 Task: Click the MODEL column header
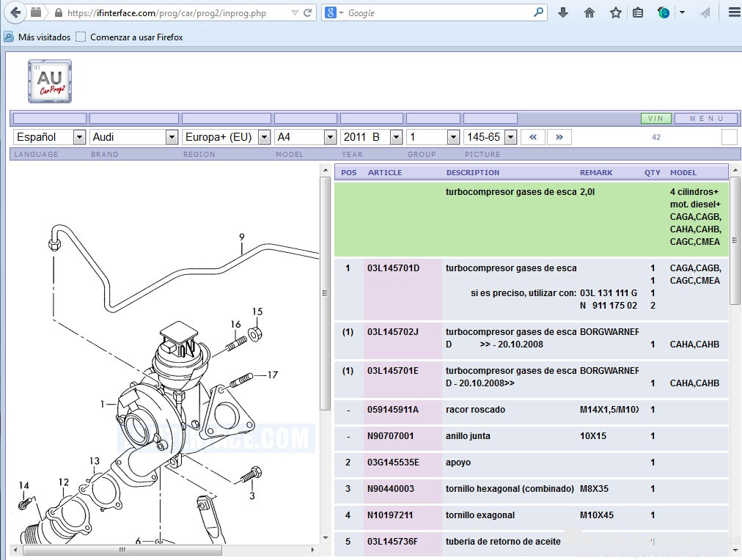(683, 173)
